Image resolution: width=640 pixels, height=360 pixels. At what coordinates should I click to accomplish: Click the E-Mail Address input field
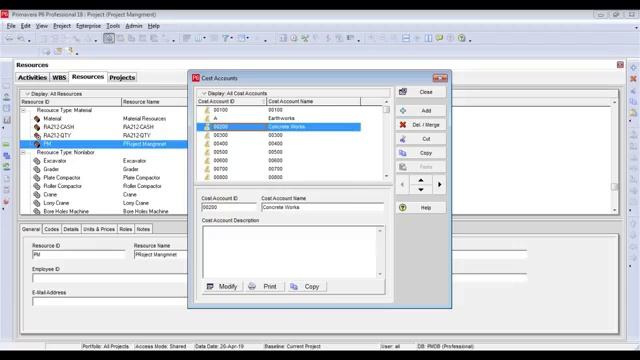pos(109,302)
